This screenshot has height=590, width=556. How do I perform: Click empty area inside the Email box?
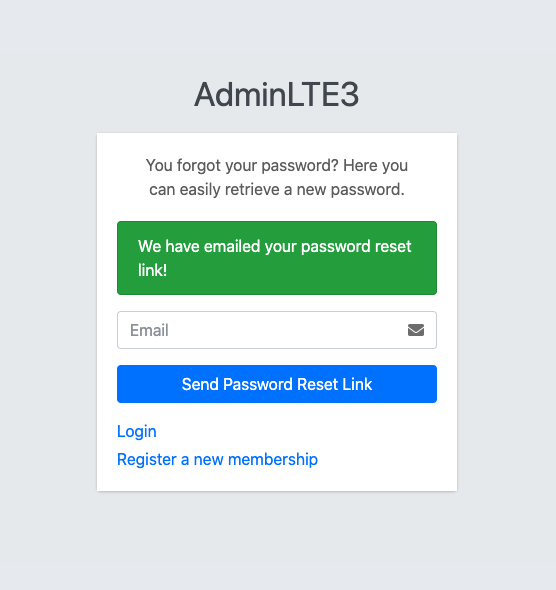(286, 330)
